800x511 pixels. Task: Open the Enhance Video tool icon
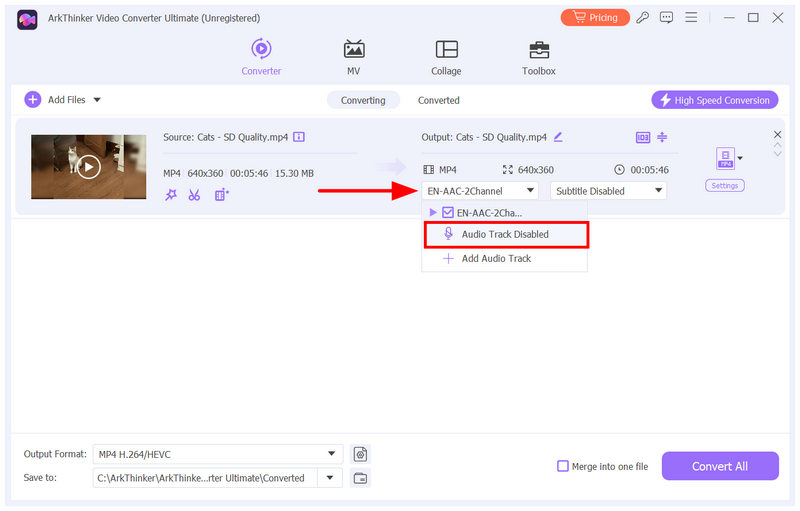point(221,195)
